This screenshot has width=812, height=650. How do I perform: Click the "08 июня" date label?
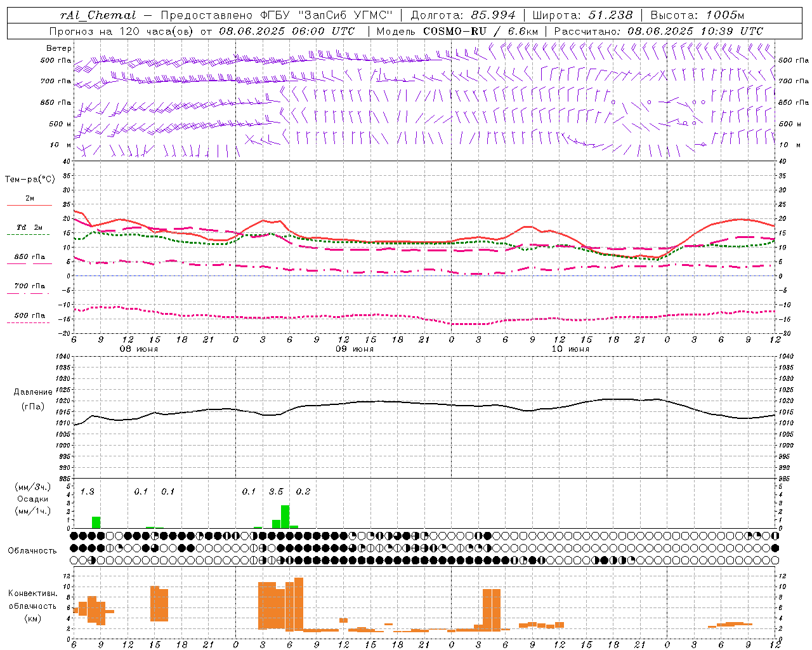(x=139, y=349)
